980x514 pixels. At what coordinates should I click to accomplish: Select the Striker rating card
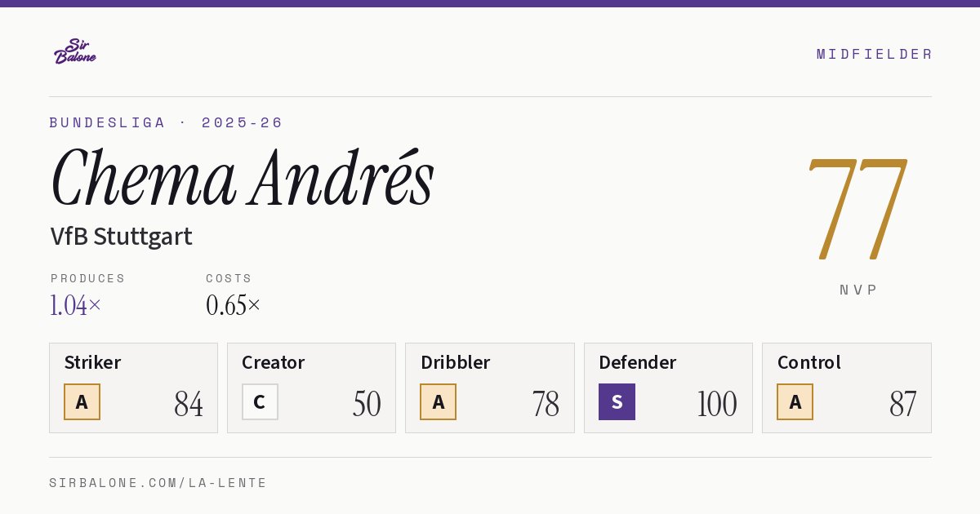tap(133, 388)
